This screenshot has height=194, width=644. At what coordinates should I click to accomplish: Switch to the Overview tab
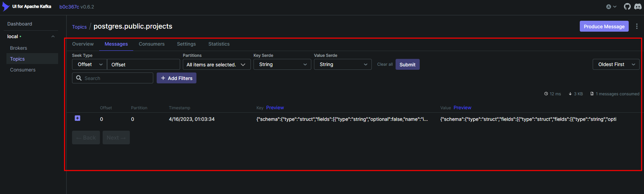(x=83, y=44)
